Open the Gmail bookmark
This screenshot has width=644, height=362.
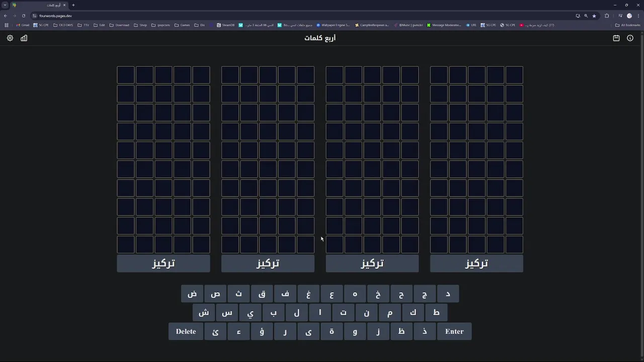point(23,25)
